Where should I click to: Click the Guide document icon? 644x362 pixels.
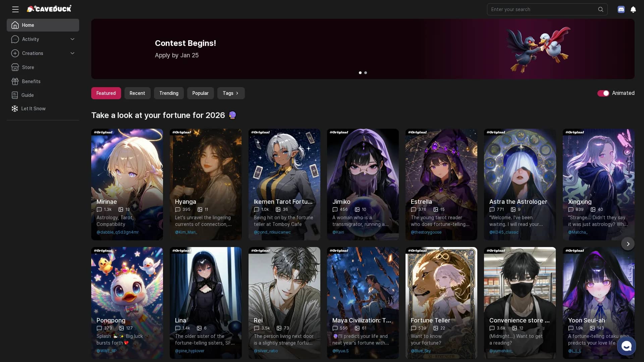[x=15, y=95]
